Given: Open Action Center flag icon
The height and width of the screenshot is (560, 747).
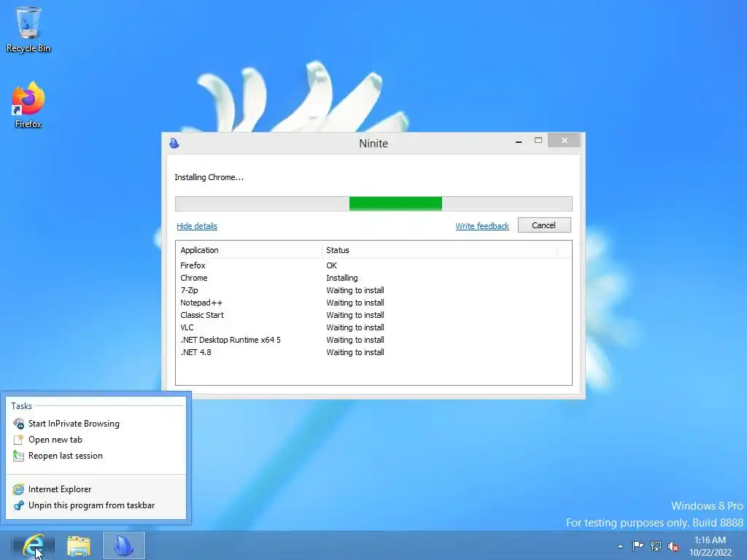Looking at the screenshot, I should (638, 545).
